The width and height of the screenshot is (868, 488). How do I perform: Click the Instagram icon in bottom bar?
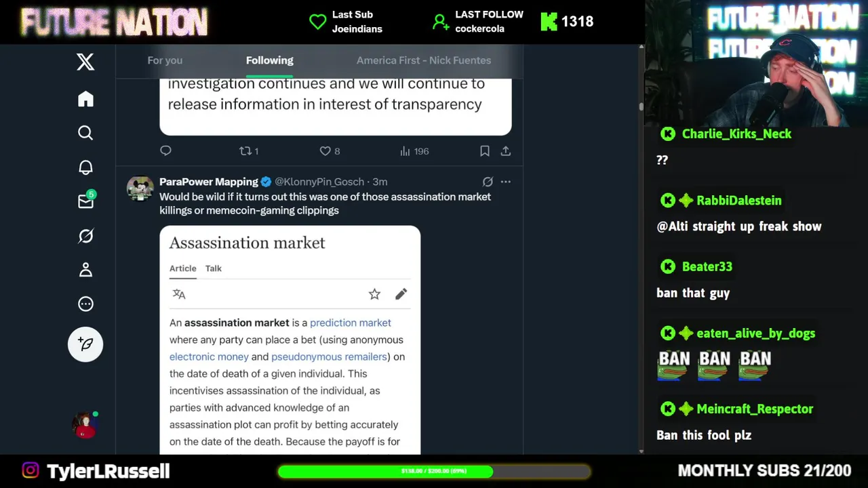click(31, 470)
